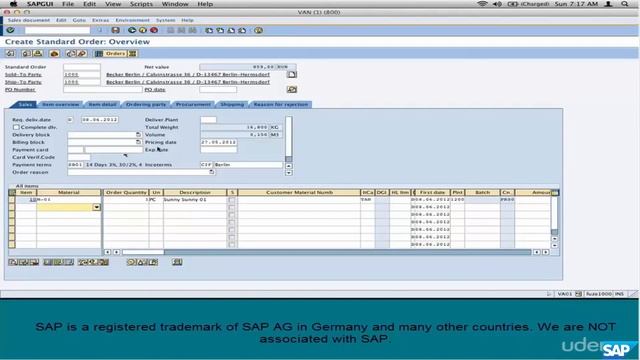Click the command field in toolbar
Screen dimensions: 640x360
pos(57,30)
